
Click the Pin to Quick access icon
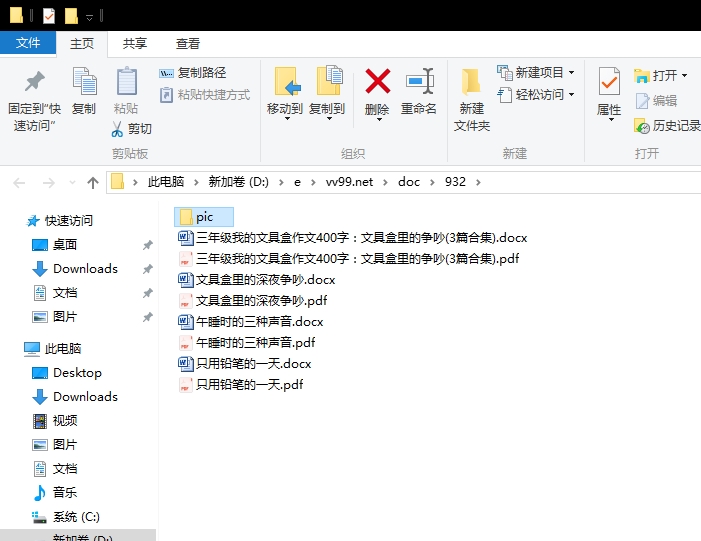[34, 81]
